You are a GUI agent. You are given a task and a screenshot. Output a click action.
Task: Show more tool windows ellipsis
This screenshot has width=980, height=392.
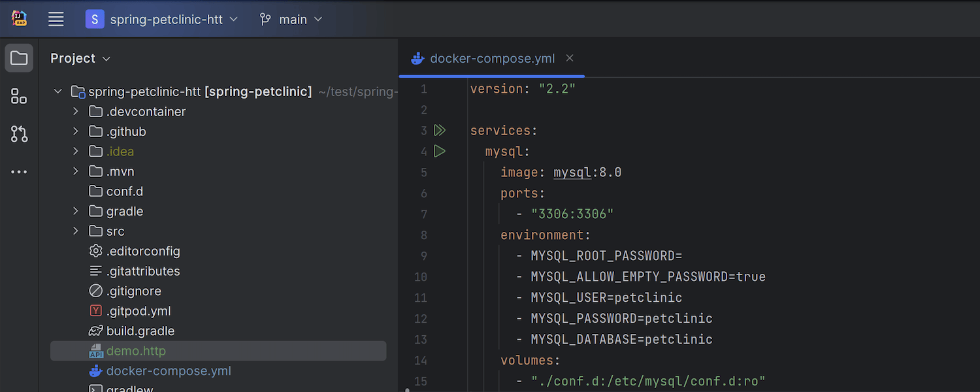[x=19, y=172]
